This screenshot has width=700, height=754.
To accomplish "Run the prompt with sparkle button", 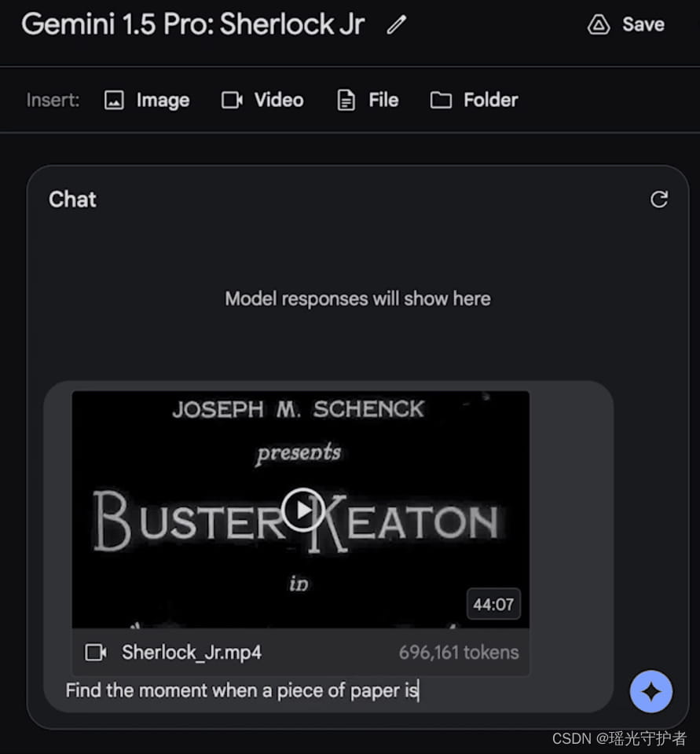I will pos(651,691).
